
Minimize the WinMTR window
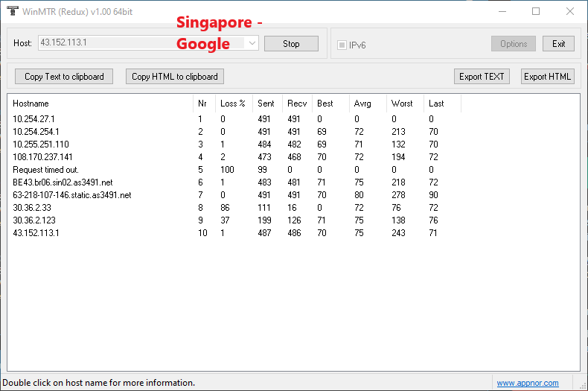pyautogui.click(x=502, y=12)
